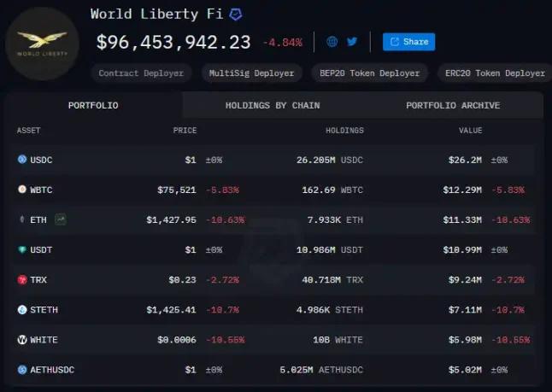Image resolution: width=552 pixels, height=392 pixels.
Task: Select the Contract Deployer tag
Action: click(x=141, y=73)
